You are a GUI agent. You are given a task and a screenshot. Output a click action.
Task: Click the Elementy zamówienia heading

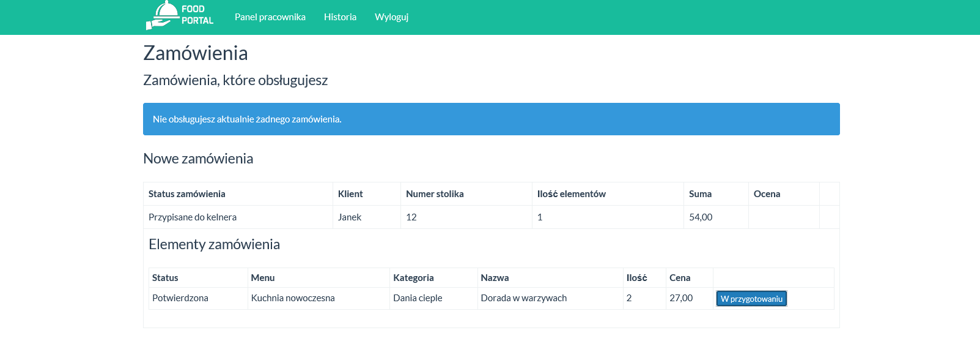(x=214, y=244)
